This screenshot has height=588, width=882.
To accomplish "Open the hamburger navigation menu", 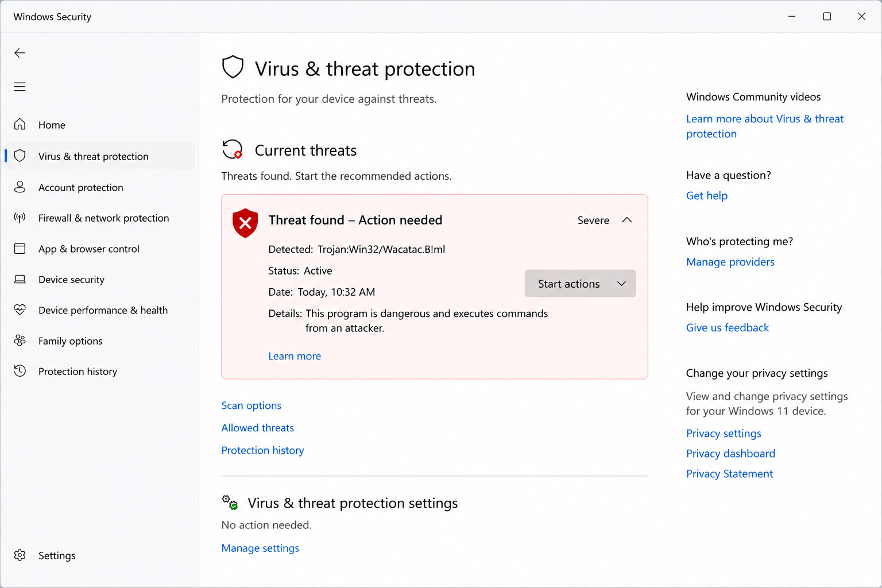I will coord(20,87).
